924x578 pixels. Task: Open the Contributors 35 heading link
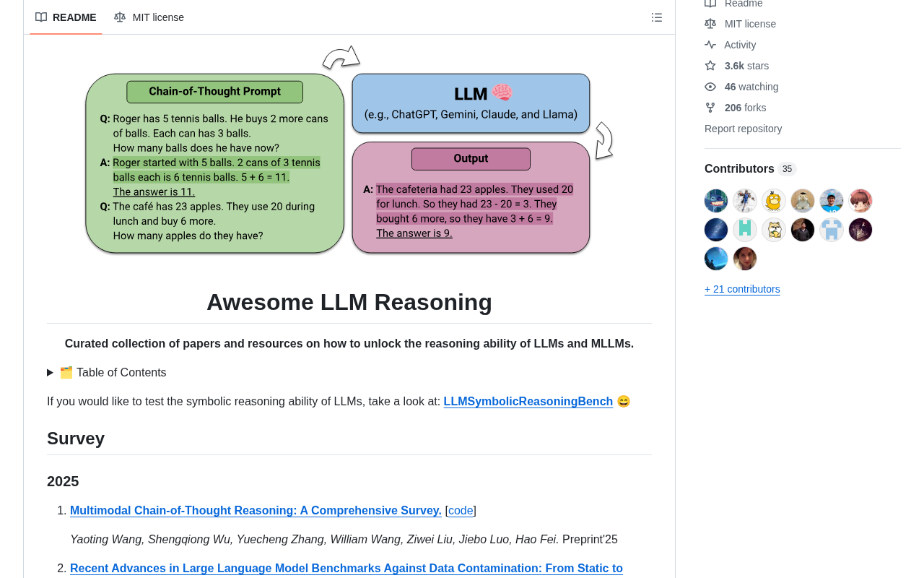click(x=750, y=169)
